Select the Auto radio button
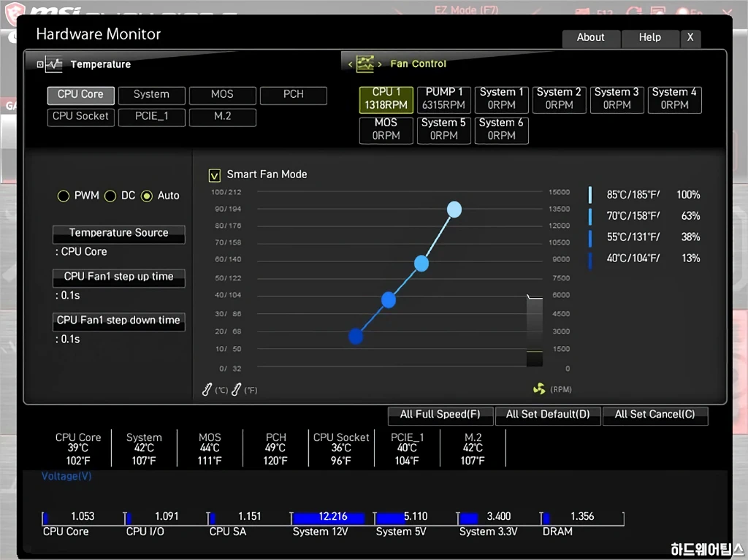This screenshot has height=560, width=748. click(x=147, y=196)
